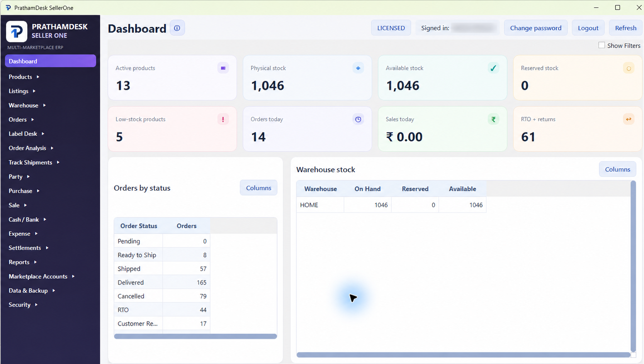This screenshot has height=364, width=644.
Task: Click the Reserved stock card icon
Action: (x=629, y=68)
